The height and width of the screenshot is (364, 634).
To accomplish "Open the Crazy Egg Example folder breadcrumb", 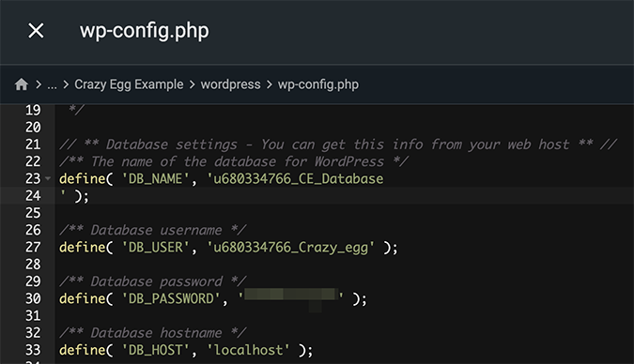I will 129,84.
